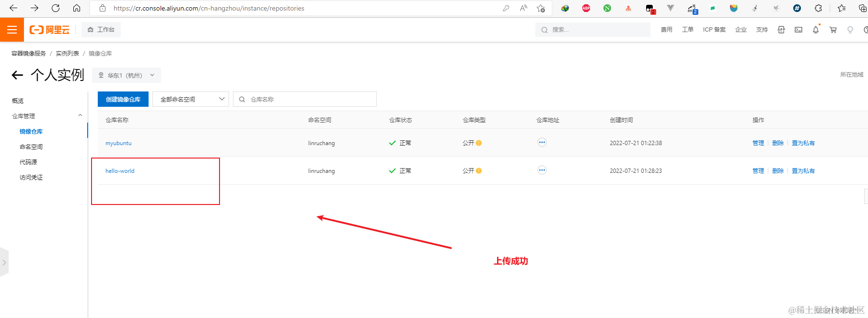Show myubuntu repository address ellipsis icon
868x318 pixels.
click(x=542, y=142)
